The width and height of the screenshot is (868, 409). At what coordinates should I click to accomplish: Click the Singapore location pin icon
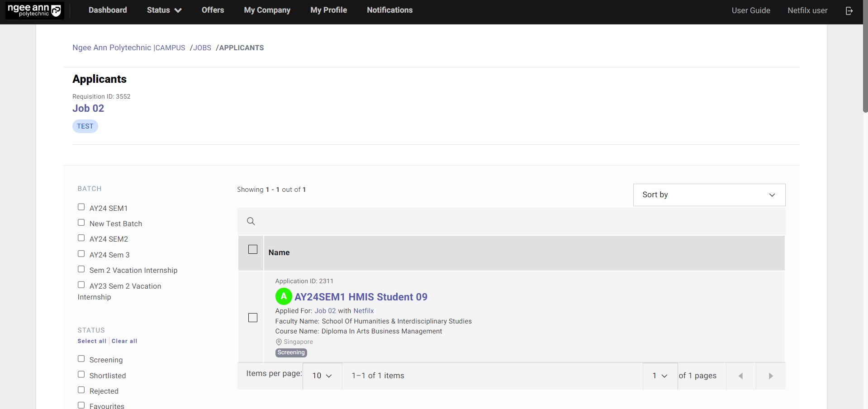tap(279, 342)
